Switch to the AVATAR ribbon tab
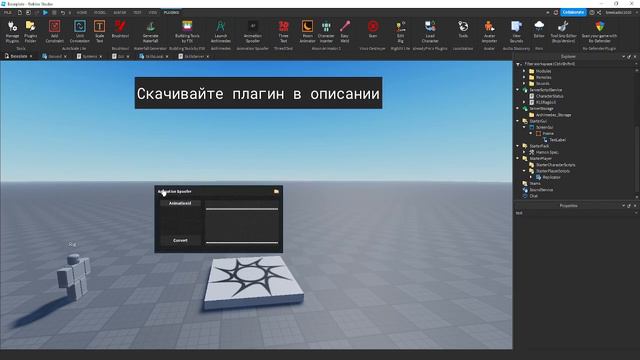This screenshot has height=360, width=640. (x=120, y=13)
